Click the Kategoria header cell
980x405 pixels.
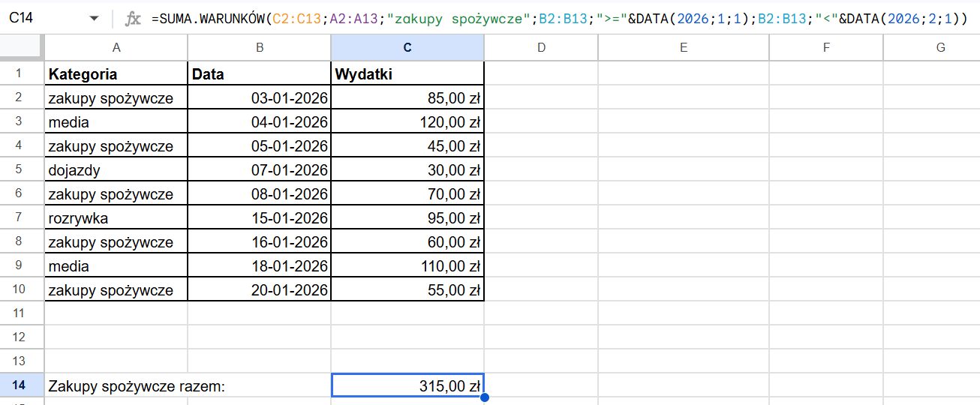[116, 74]
